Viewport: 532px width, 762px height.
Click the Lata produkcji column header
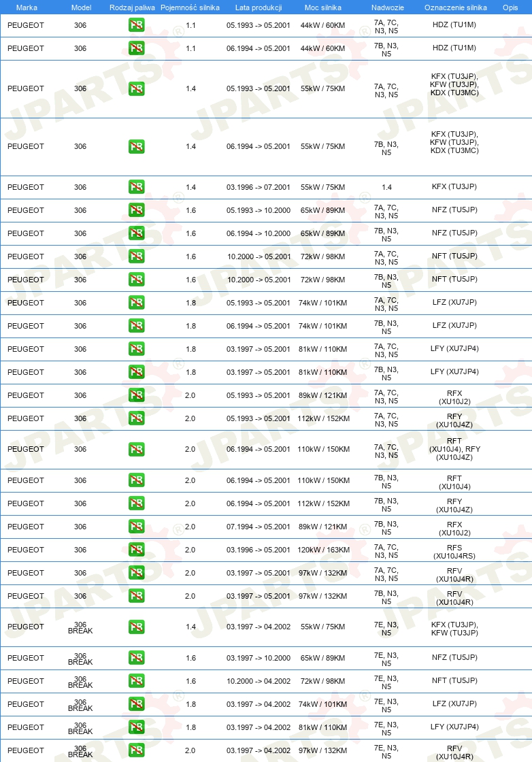click(259, 7)
